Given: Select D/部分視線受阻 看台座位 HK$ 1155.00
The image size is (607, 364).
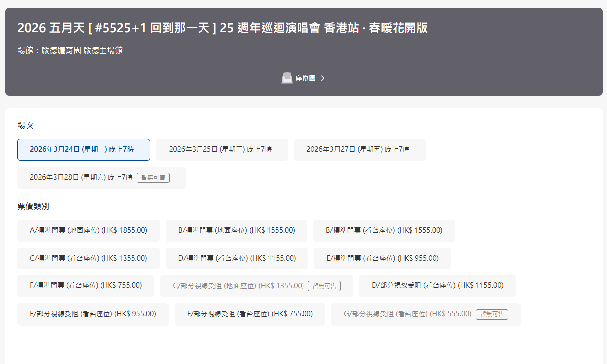Looking at the screenshot, I should (437, 285).
